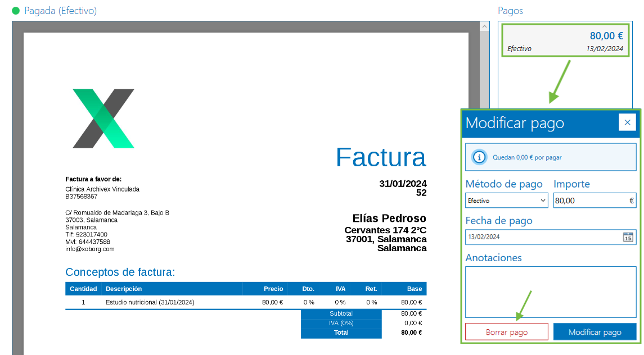Click the scrollbar up arrow of the preview
644x355 pixels.
click(483, 25)
